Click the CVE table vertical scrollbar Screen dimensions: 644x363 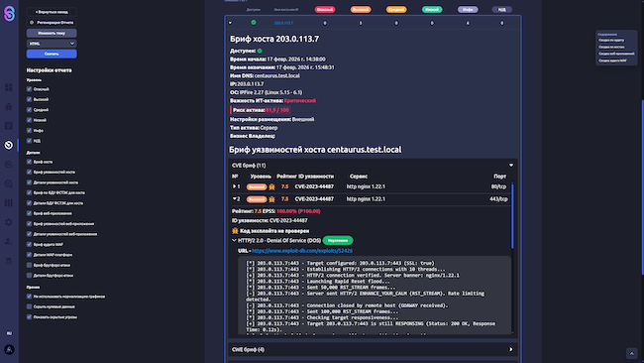coord(512,216)
